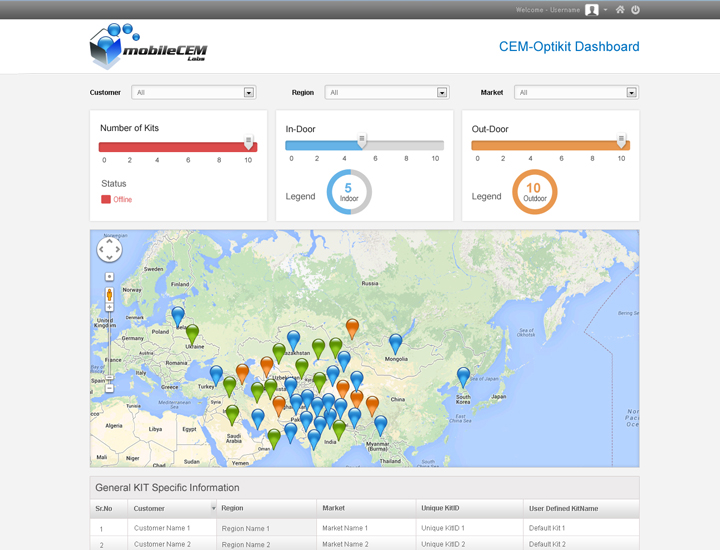Open the user menu arrow beside avatar

[x=605, y=10]
